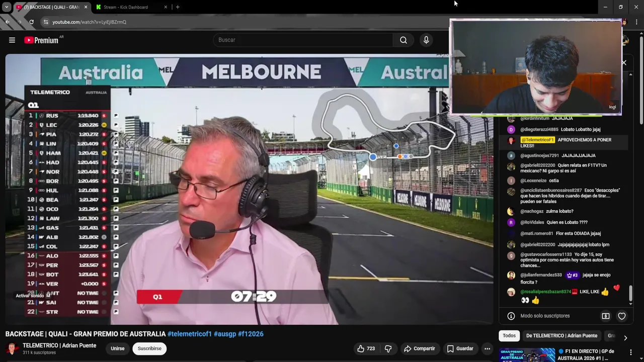The height and width of the screenshot is (362, 644).
Task: Click the #telemetricof1 hashtag
Action: click(x=189, y=334)
